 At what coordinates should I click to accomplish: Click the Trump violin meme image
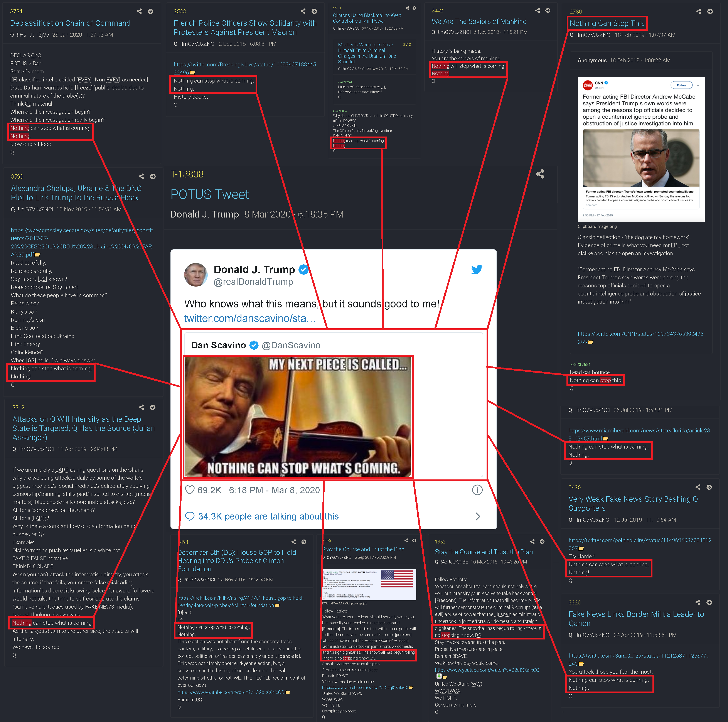298,417
